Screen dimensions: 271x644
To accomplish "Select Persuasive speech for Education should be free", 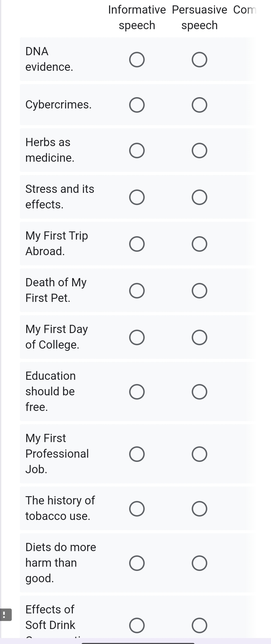I will tap(199, 392).
